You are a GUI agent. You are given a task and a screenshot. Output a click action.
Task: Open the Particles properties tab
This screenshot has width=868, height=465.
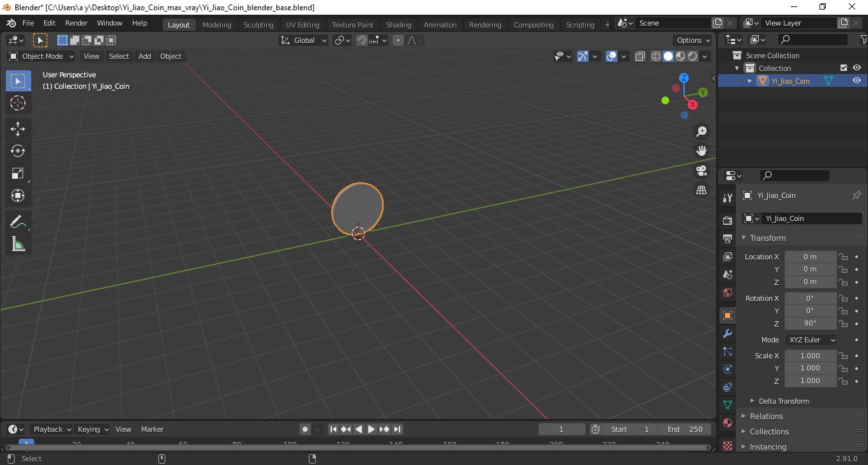tap(727, 351)
